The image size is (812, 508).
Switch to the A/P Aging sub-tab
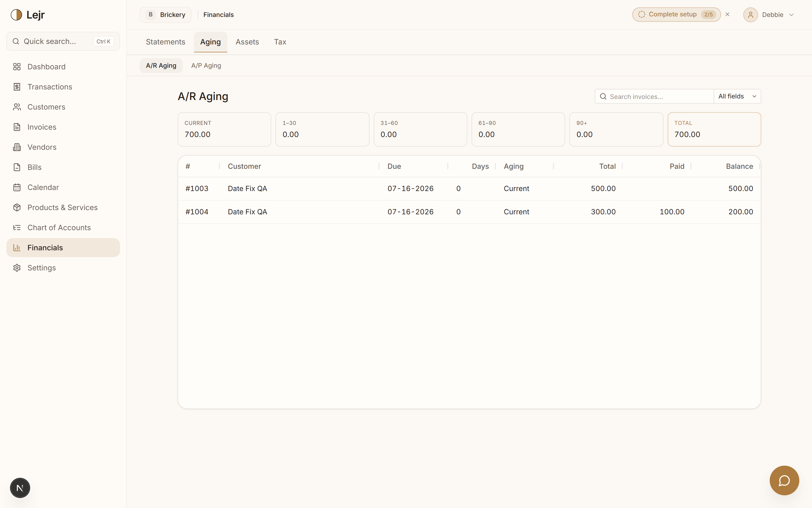(206, 66)
